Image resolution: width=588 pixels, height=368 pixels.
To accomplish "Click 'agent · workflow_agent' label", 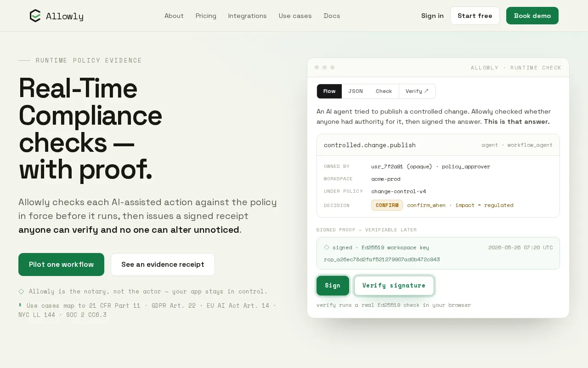I will [517, 145].
